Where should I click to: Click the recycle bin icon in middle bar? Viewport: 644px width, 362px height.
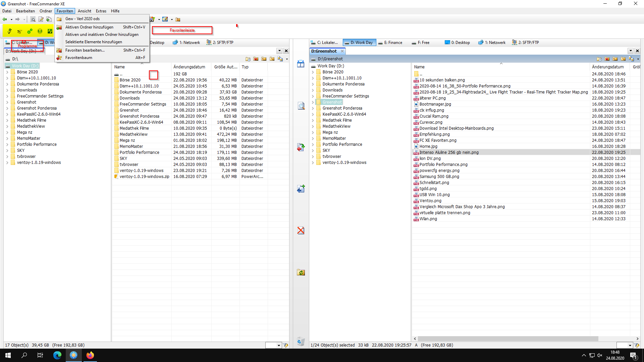(x=301, y=341)
